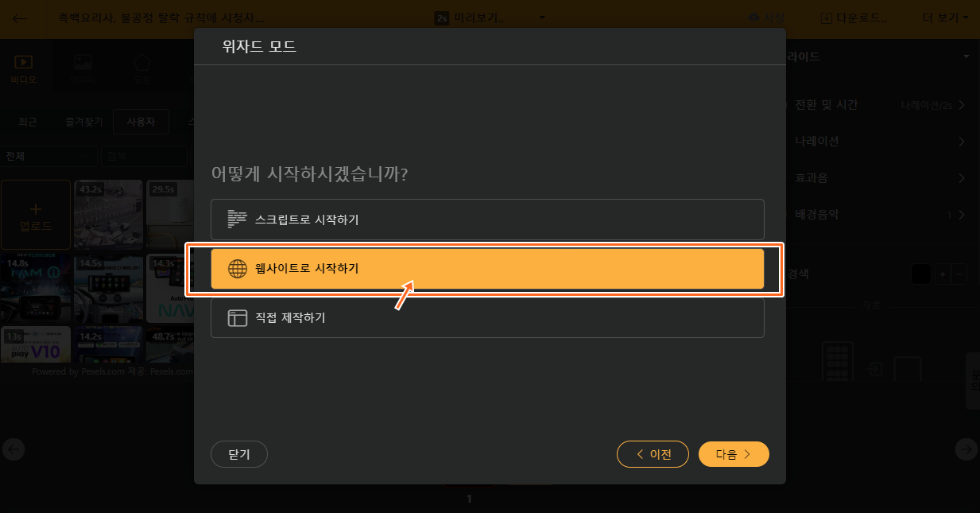Expand the 더 보기 dropdown

(x=946, y=17)
